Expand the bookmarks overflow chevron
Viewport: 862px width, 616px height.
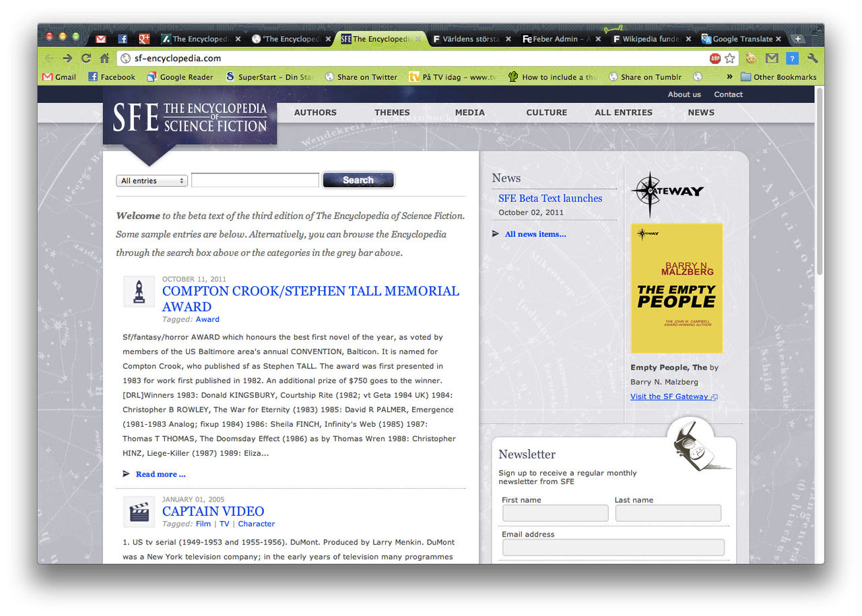[x=729, y=77]
